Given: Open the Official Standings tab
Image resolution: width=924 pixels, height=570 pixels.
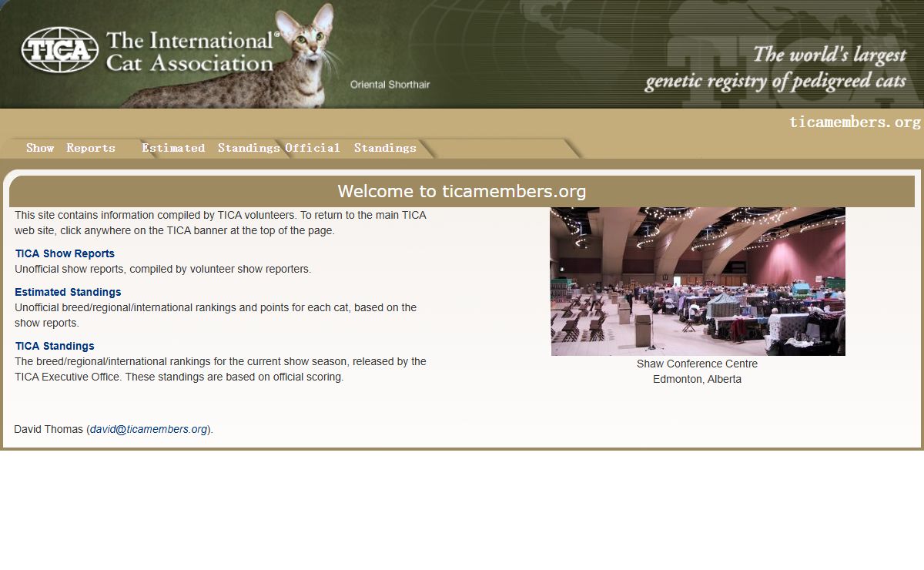Looking at the screenshot, I should (x=350, y=148).
